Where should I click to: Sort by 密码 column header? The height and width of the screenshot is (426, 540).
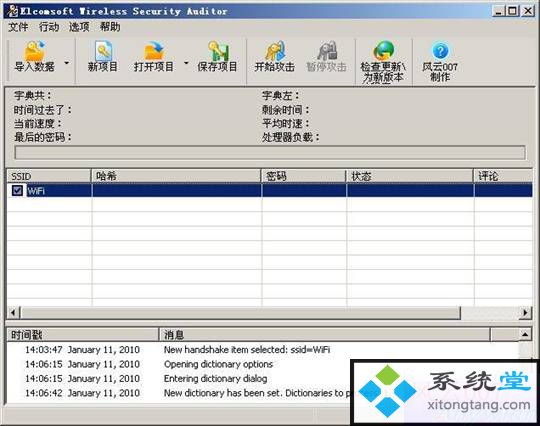coord(303,176)
